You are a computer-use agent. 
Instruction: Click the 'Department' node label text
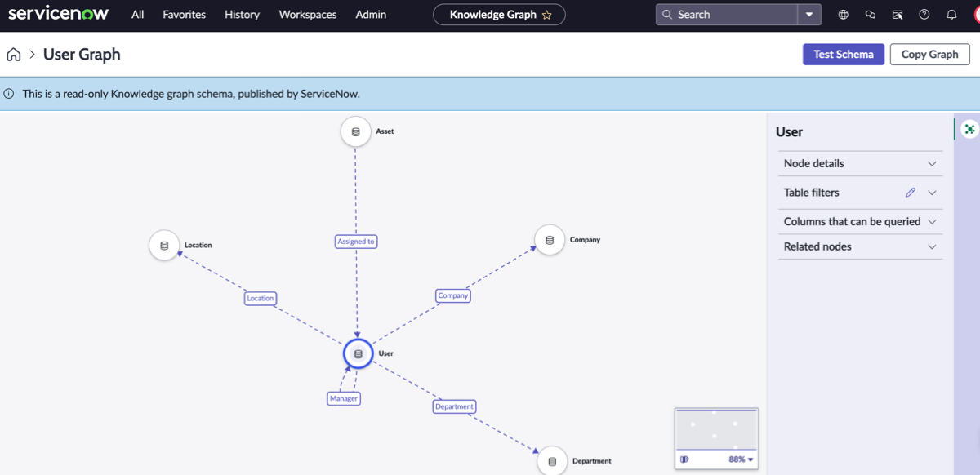(x=592, y=461)
